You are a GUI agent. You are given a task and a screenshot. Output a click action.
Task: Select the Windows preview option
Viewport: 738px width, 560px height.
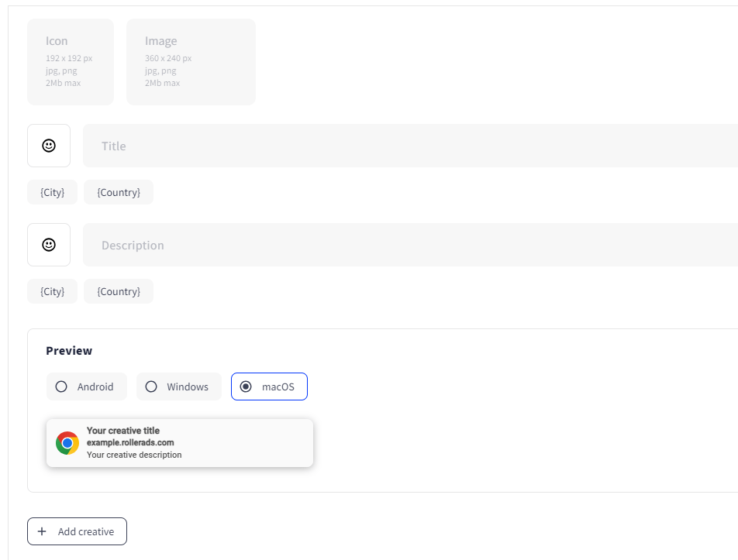[179, 387]
